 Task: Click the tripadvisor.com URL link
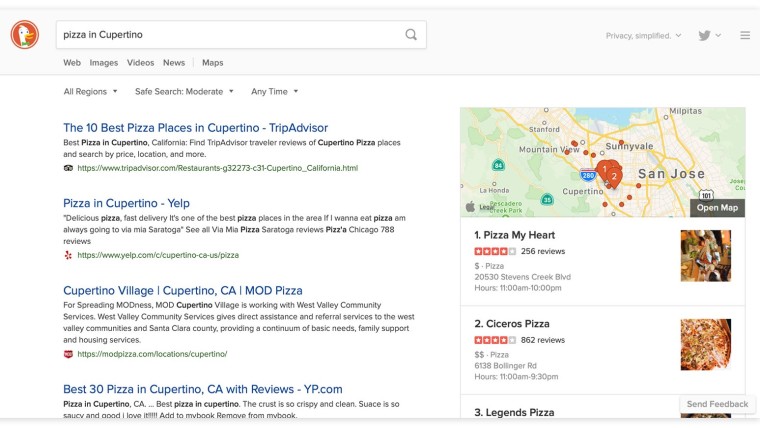tap(218, 168)
